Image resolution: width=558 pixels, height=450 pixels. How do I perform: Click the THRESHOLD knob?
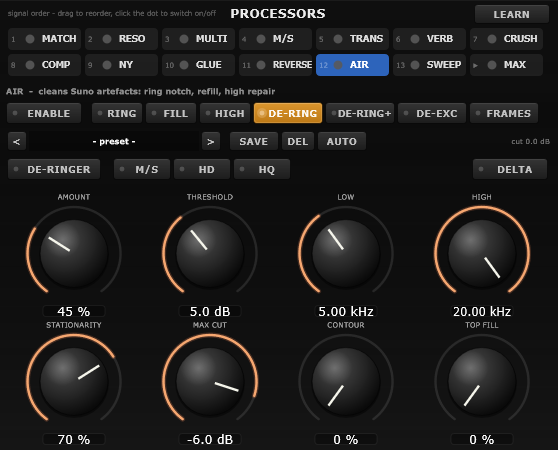[210, 253]
